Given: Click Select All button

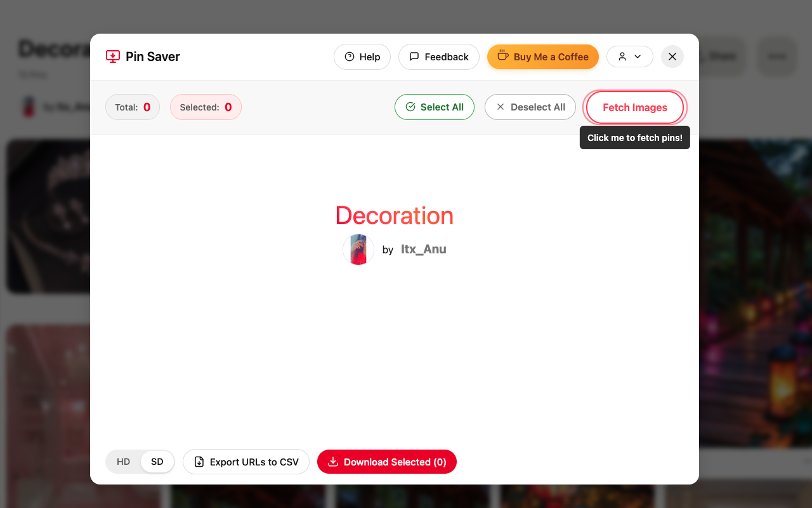Looking at the screenshot, I should pos(435,107).
